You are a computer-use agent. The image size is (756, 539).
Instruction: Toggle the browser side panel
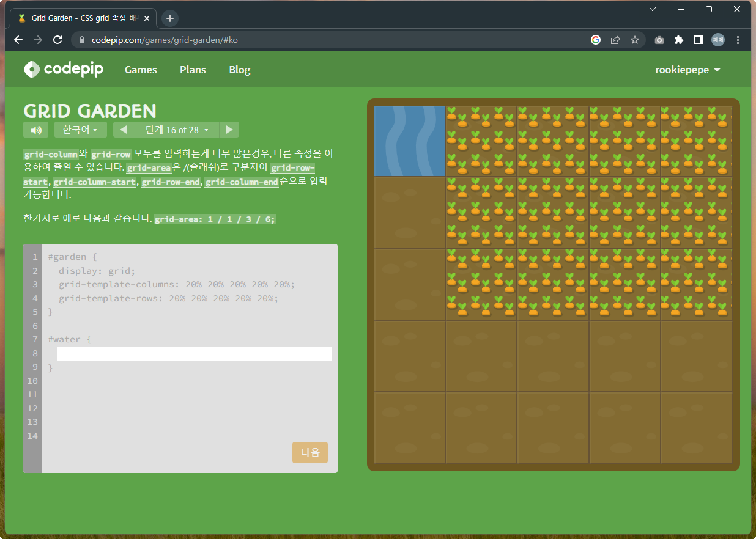tap(699, 40)
